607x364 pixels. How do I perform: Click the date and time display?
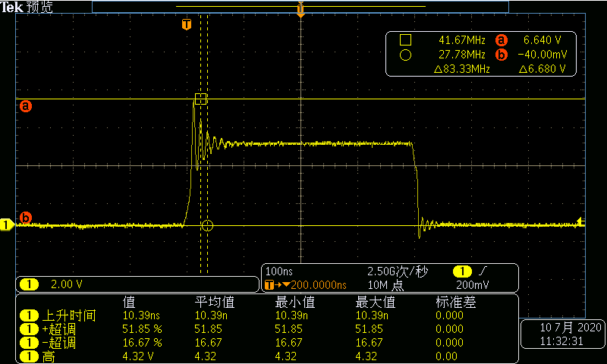click(x=563, y=334)
